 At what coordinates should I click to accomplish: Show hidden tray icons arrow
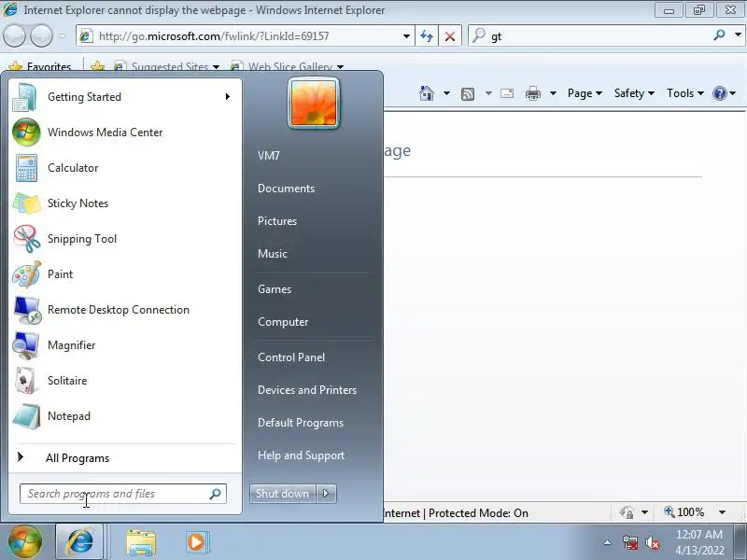pos(608,542)
